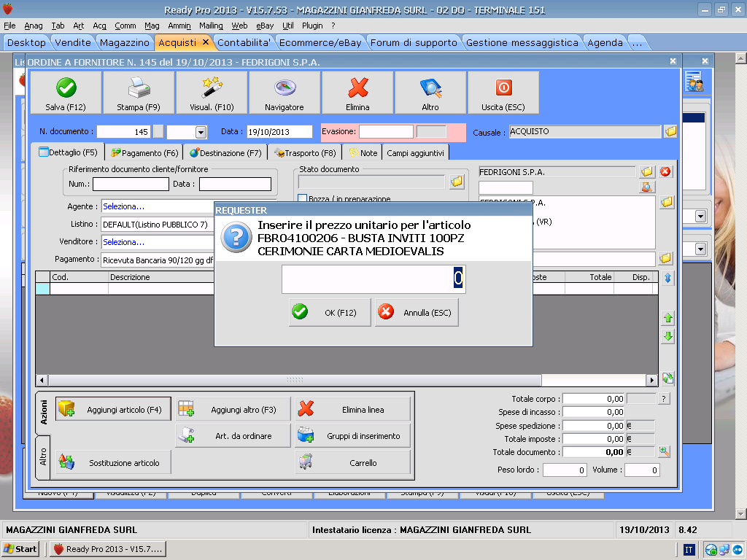Open the Venditore Seleziona dropdown
The height and width of the screenshot is (560, 747).
click(x=157, y=241)
